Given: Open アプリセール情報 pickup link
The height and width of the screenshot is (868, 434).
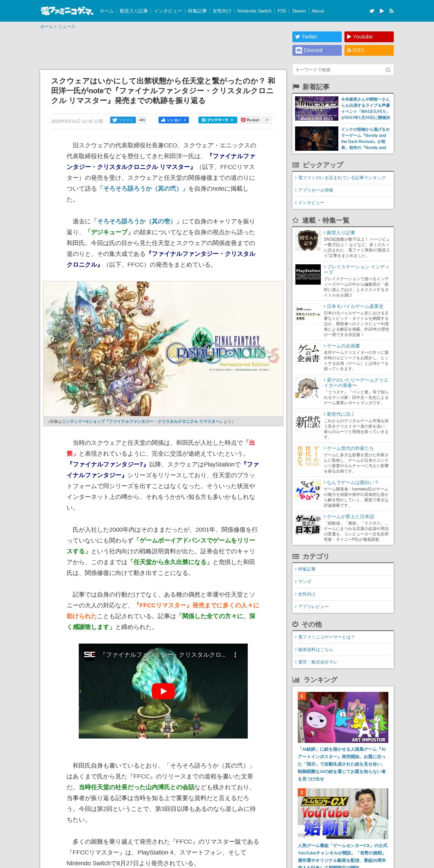Looking at the screenshot, I should (315, 190).
